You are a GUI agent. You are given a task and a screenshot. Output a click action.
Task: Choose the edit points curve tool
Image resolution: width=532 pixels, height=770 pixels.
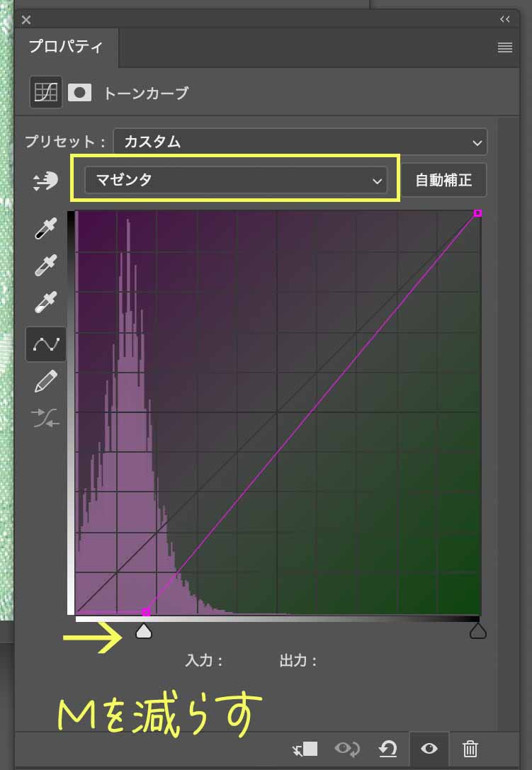click(46, 344)
